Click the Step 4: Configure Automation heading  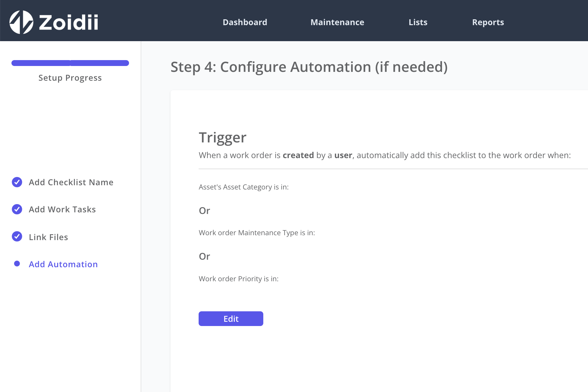click(309, 67)
